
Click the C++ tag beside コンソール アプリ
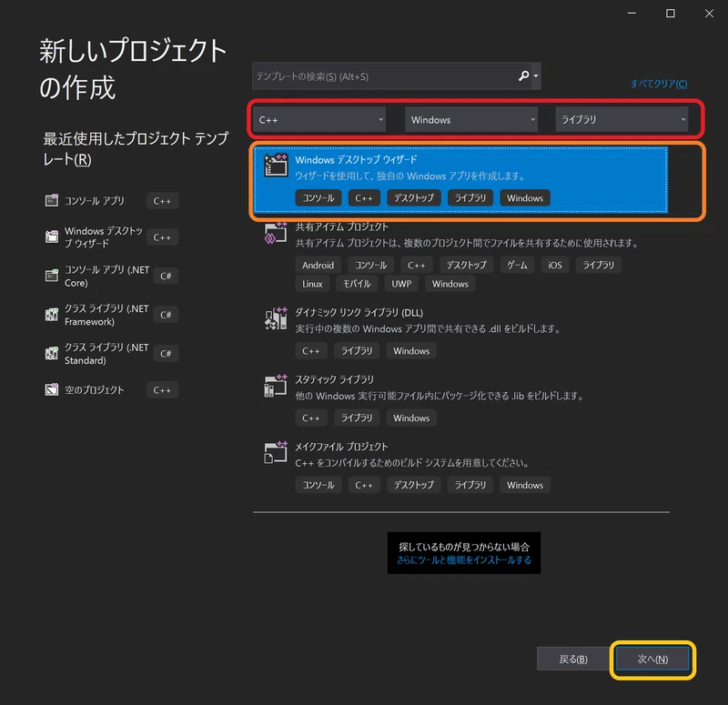click(x=162, y=201)
